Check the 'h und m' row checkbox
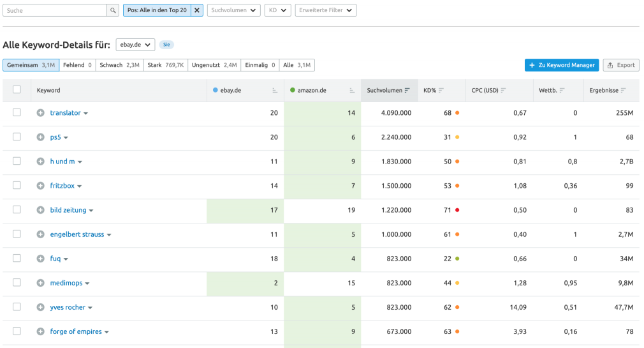Image resolution: width=644 pixels, height=348 pixels. [17, 161]
